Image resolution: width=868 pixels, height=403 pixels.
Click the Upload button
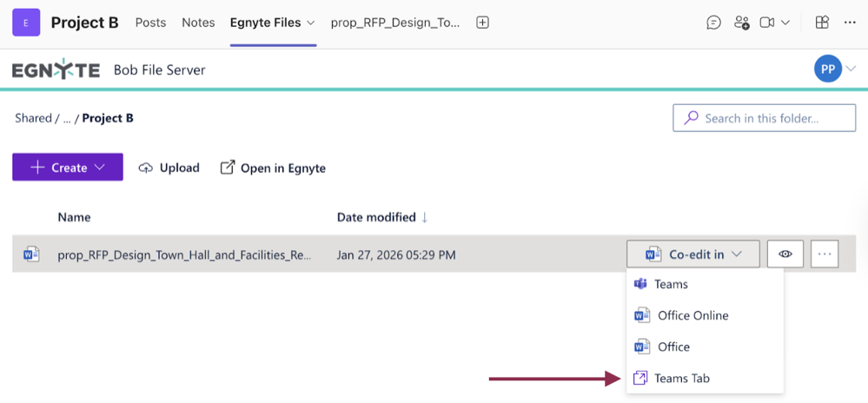[169, 168]
